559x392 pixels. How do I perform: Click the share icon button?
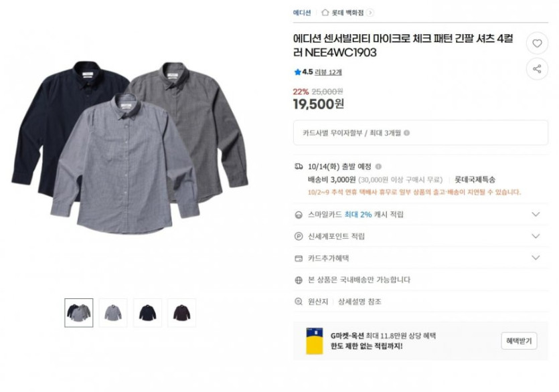tap(537, 69)
